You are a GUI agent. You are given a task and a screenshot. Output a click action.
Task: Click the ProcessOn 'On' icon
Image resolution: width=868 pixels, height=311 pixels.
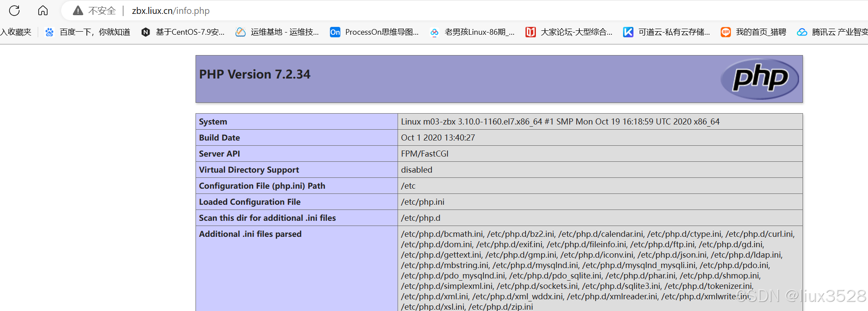(x=335, y=32)
